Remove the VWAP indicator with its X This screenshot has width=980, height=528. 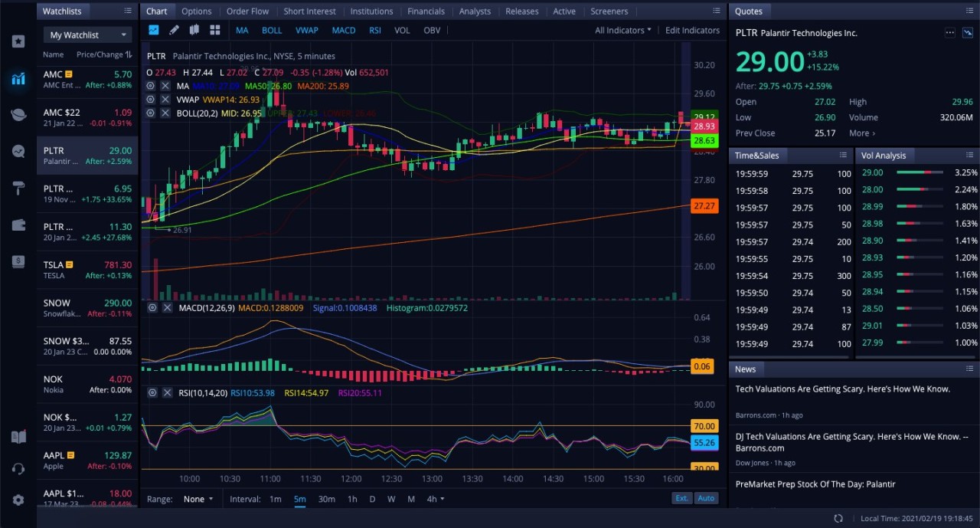click(165, 100)
